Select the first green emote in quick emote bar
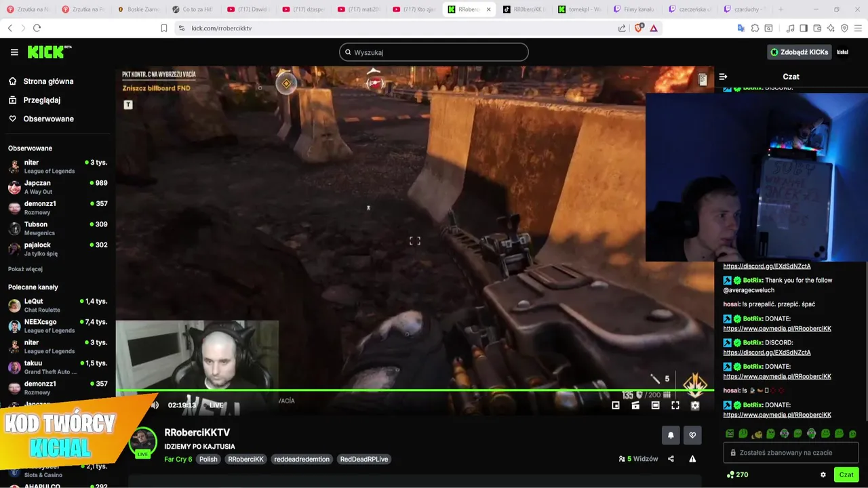Screen dimensions: 868x488 click(x=730, y=434)
